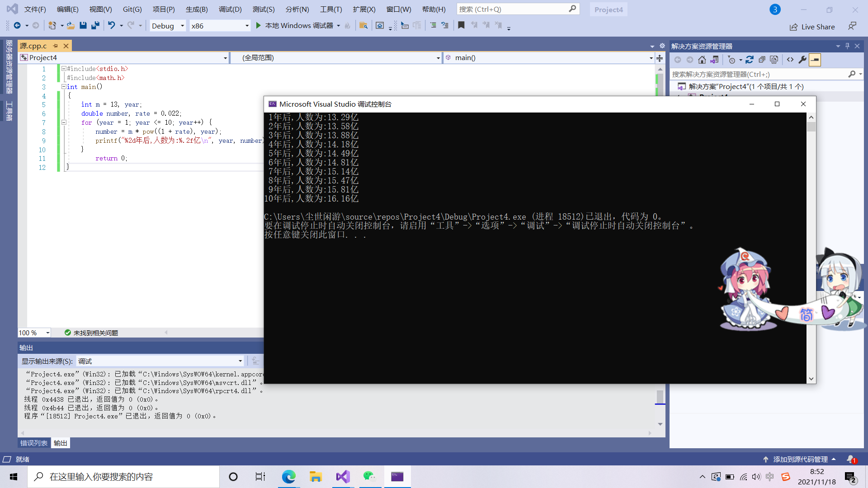The height and width of the screenshot is (488, 868).
Task: Open the 调试(D) menu
Action: tap(230, 9)
